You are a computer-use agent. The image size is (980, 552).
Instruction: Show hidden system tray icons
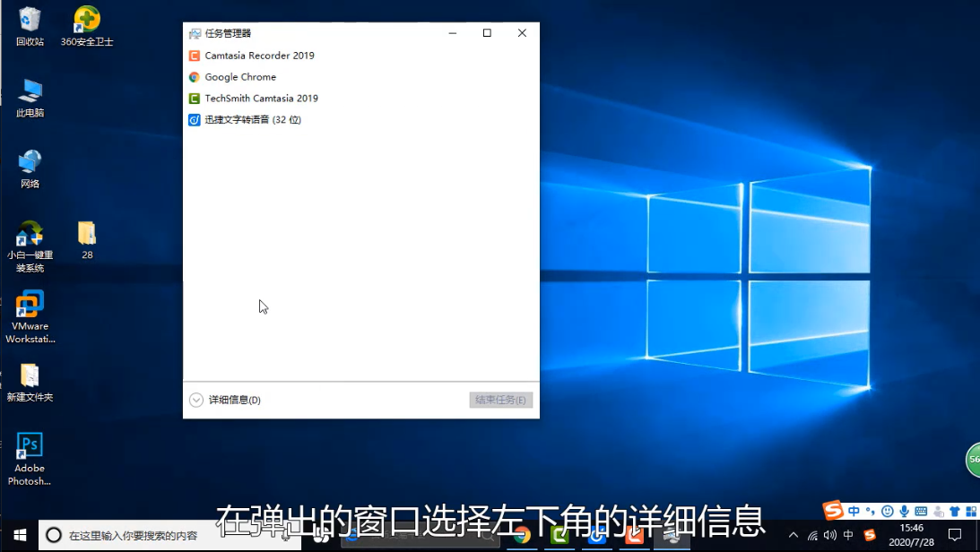pos(793,535)
